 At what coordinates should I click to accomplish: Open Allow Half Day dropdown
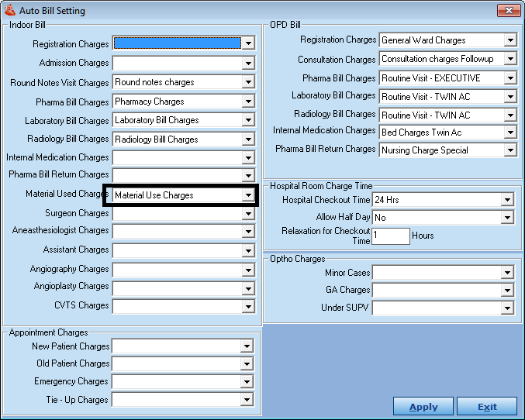pyautogui.click(x=508, y=218)
